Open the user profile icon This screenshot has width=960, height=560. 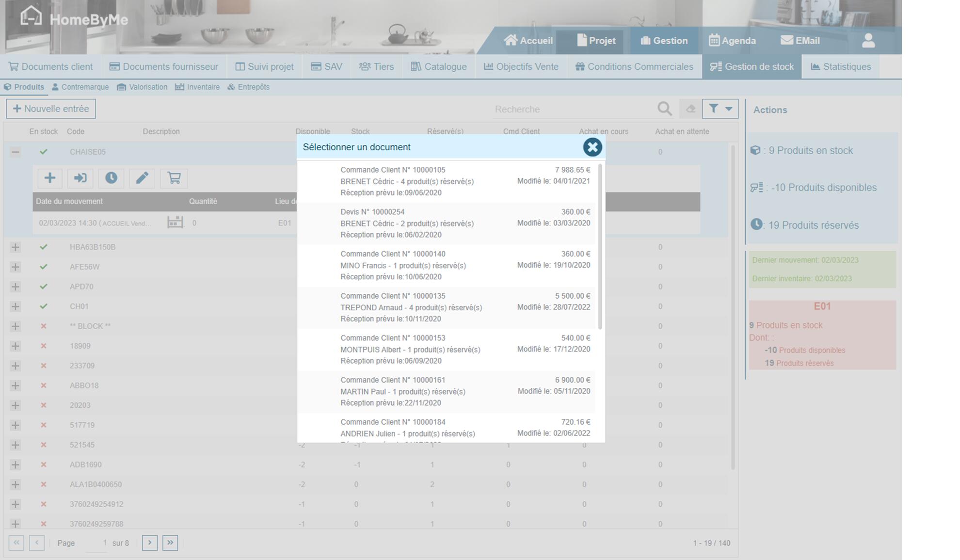(868, 41)
